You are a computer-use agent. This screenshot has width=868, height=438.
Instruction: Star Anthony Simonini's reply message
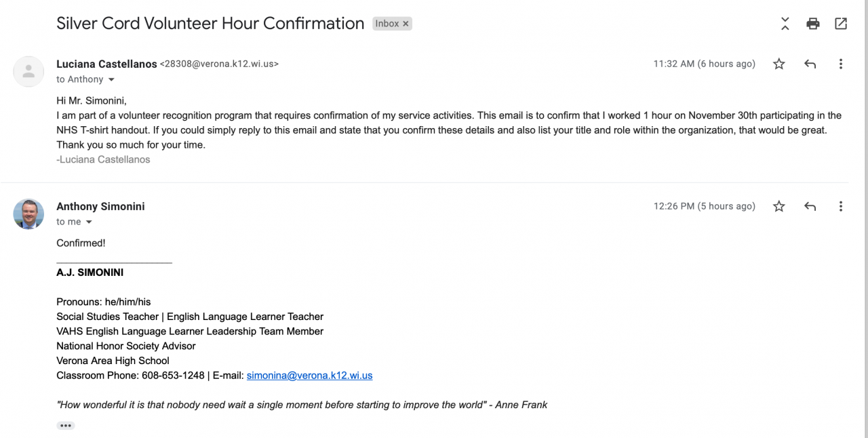[779, 206]
